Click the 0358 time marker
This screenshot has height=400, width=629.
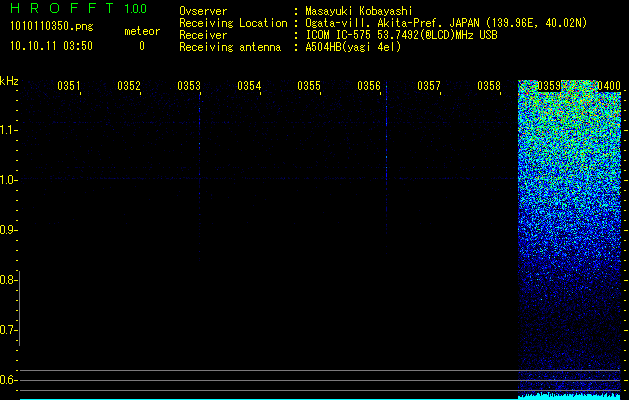pyautogui.click(x=489, y=86)
